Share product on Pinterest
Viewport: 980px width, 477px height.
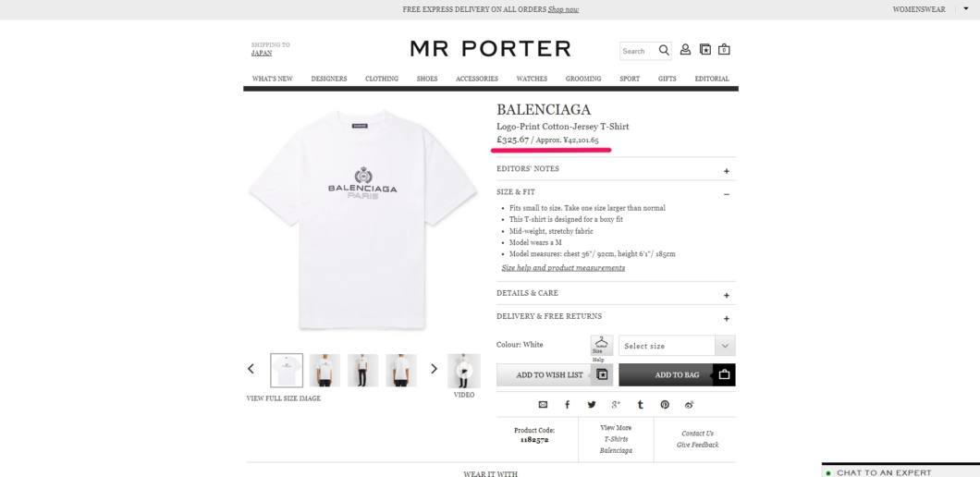[665, 405]
